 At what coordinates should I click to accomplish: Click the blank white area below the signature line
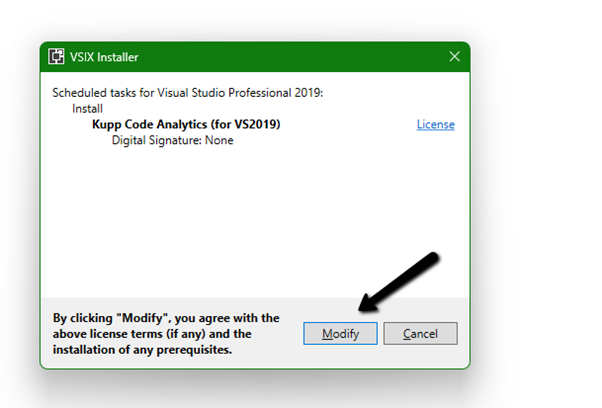coord(250,220)
